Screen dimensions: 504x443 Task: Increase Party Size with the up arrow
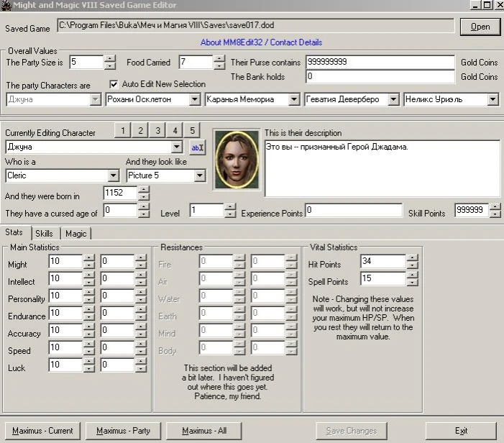pyautogui.click(x=110, y=59)
